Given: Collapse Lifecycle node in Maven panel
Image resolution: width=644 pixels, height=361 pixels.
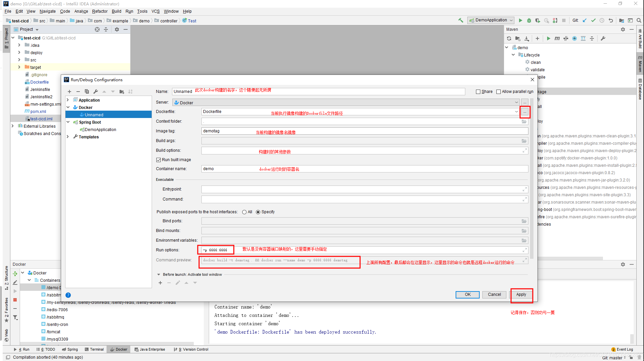Looking at the screenshot, I should pos(513,55).
